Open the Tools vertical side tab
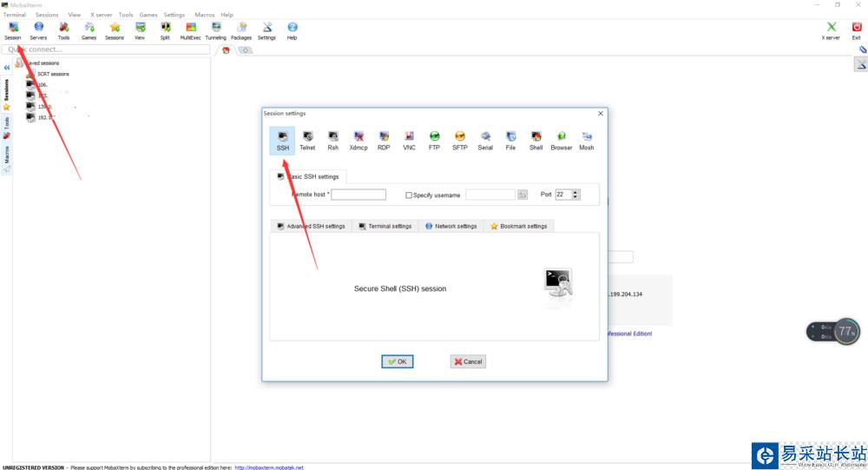Image resolution: width=868 pixels, height=470 pixels. (x=7, y=128)
